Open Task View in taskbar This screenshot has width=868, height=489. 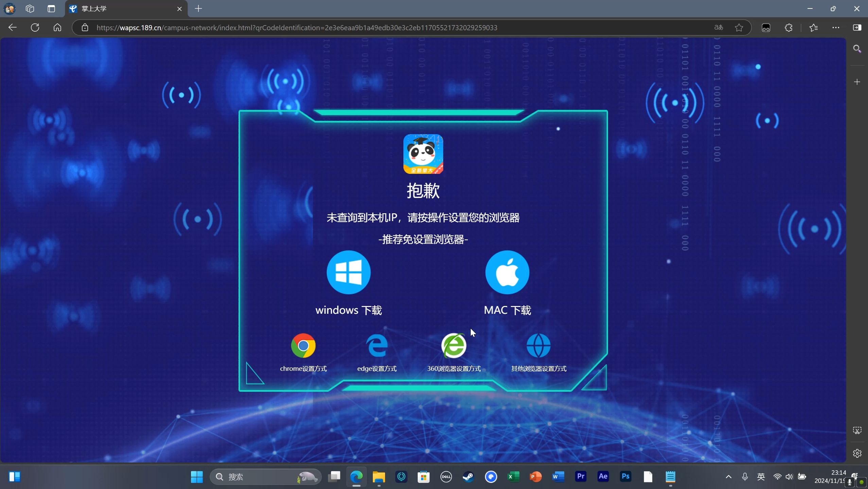tap(334, 477)
